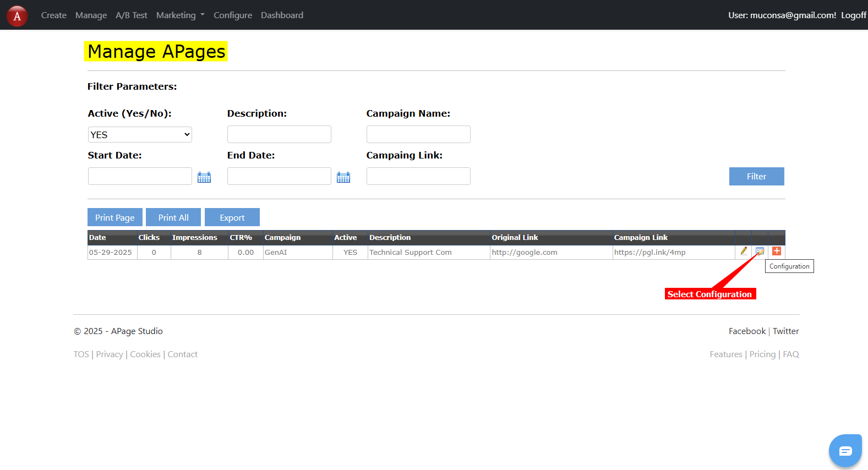Open the Dashboard nav item
Viewport: 868px width, 470px height.
(x=282, y=15)
